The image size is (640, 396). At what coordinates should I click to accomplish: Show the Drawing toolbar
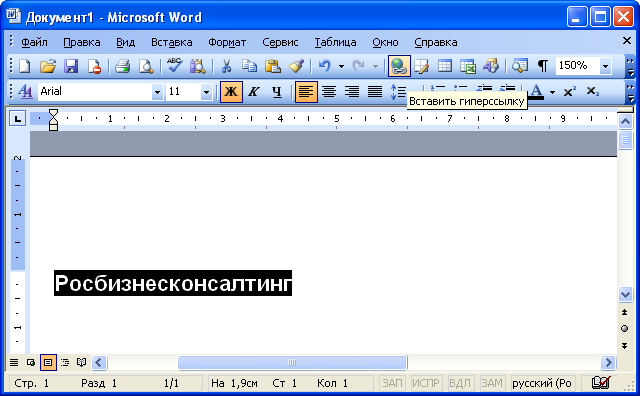point(491,66)
